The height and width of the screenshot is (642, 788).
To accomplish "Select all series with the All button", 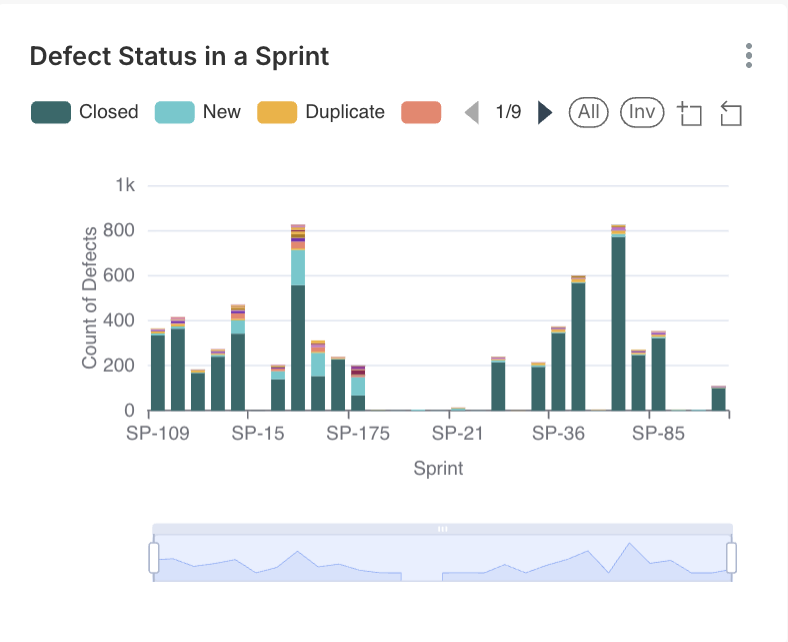I will click(589, 112).
